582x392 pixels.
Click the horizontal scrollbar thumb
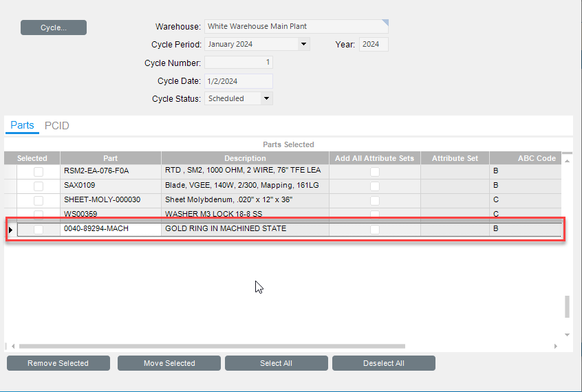[x=212, y=346]
